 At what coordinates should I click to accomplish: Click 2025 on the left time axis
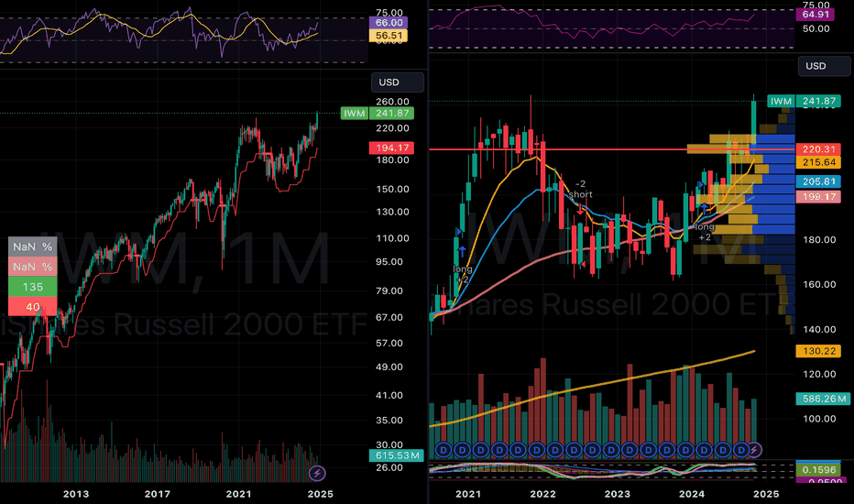tap(321, 494)
